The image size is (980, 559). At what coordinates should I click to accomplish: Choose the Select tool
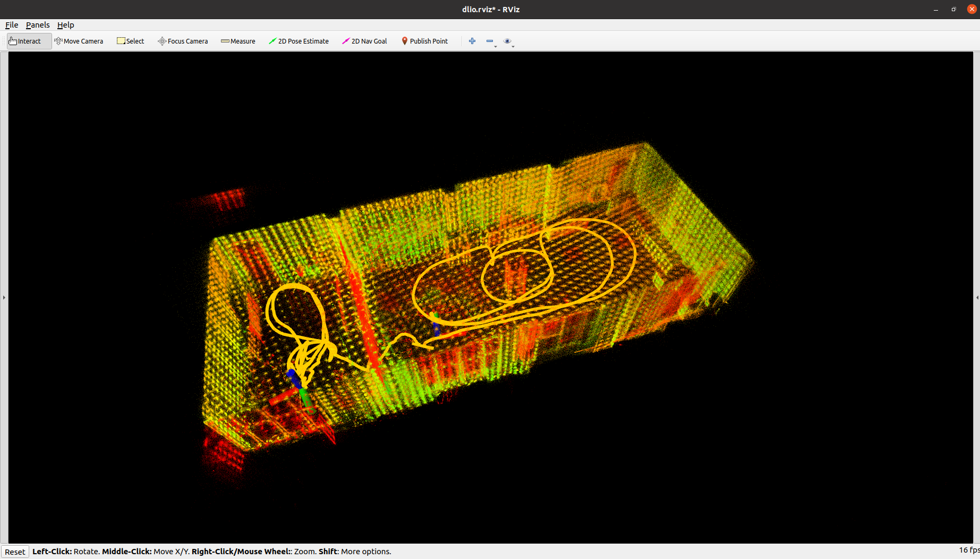(130, 41)
